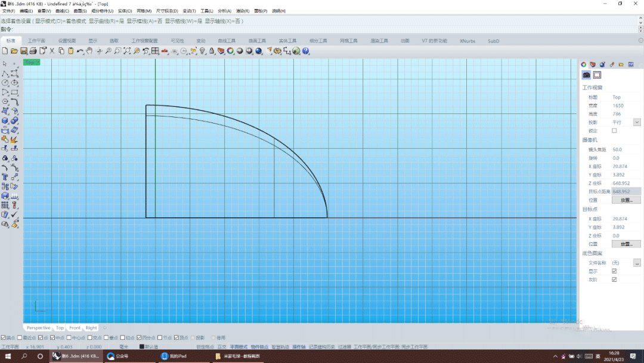
Task: Toggle the 端点 (End) osnap checkbox
Action: (4, 337)
